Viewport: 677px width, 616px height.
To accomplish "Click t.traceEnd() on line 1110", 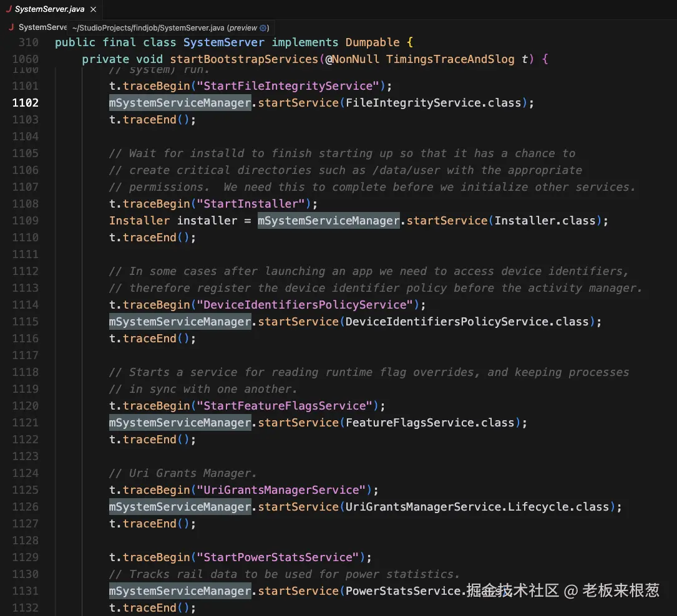I will click(152, 238).
